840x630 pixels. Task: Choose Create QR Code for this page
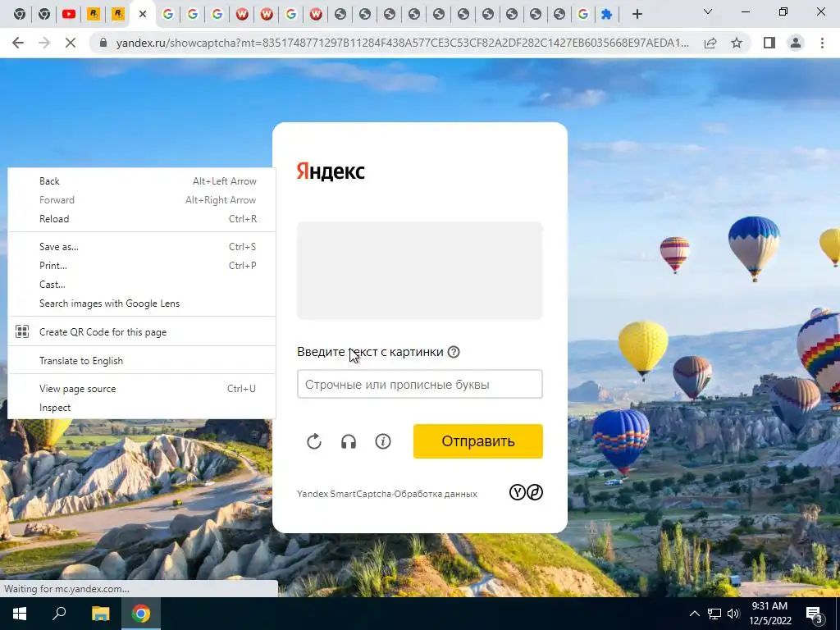tap(142, 332)
